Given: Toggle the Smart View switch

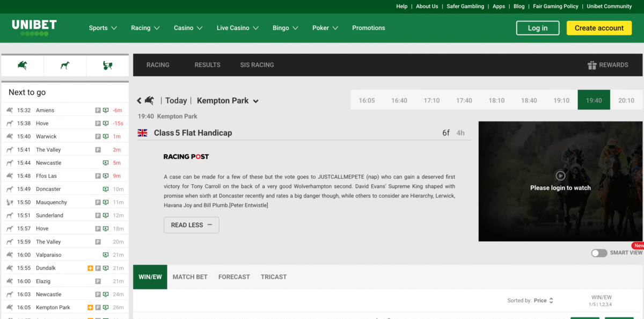Looking at the screenshot, I should pyautogui.click(x=599, y=253).
